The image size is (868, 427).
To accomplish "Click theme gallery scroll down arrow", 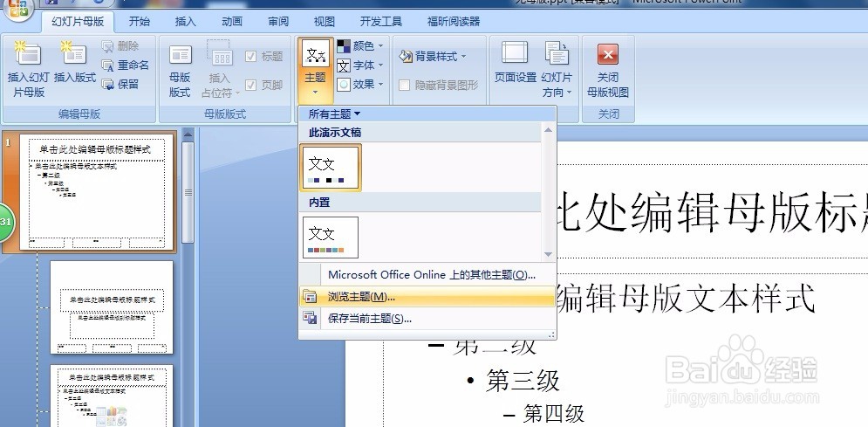I will tap(548, 254).
